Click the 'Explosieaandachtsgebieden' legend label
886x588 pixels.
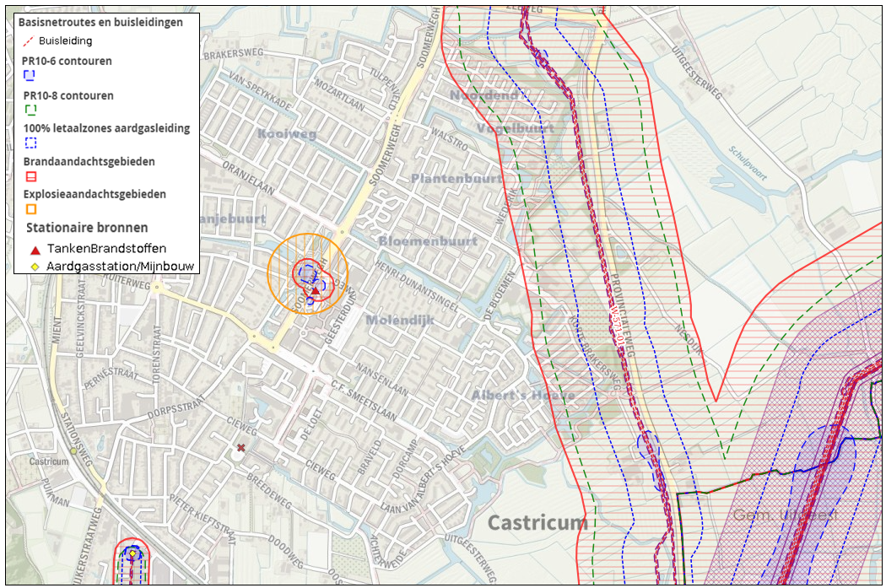tap(95, 194)
